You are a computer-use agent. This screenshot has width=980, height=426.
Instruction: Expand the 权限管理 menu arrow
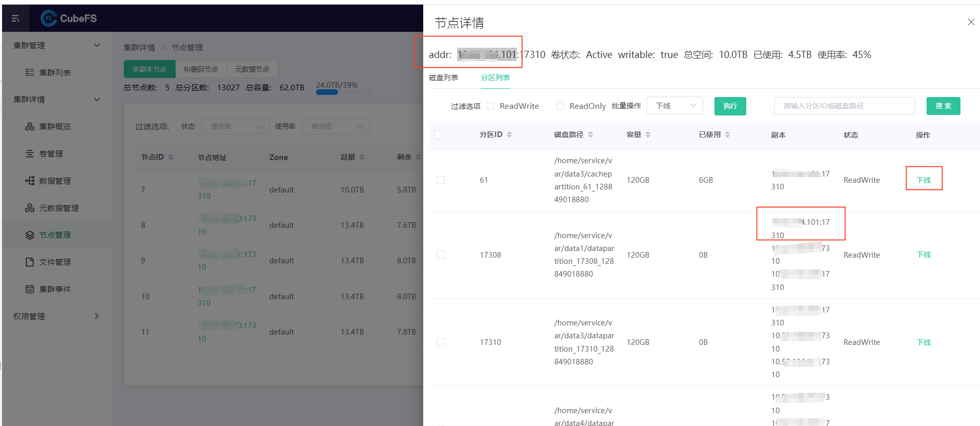tap(97, 316)
